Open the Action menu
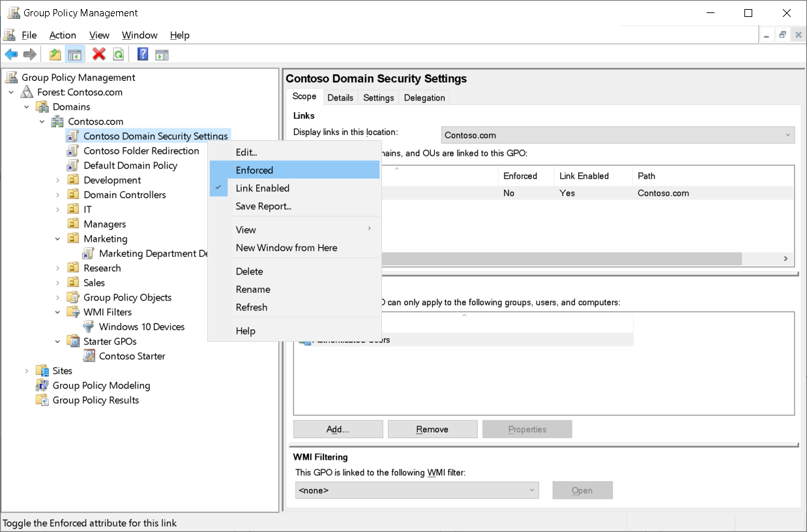The image size is (807, 532). pos(63,35)
